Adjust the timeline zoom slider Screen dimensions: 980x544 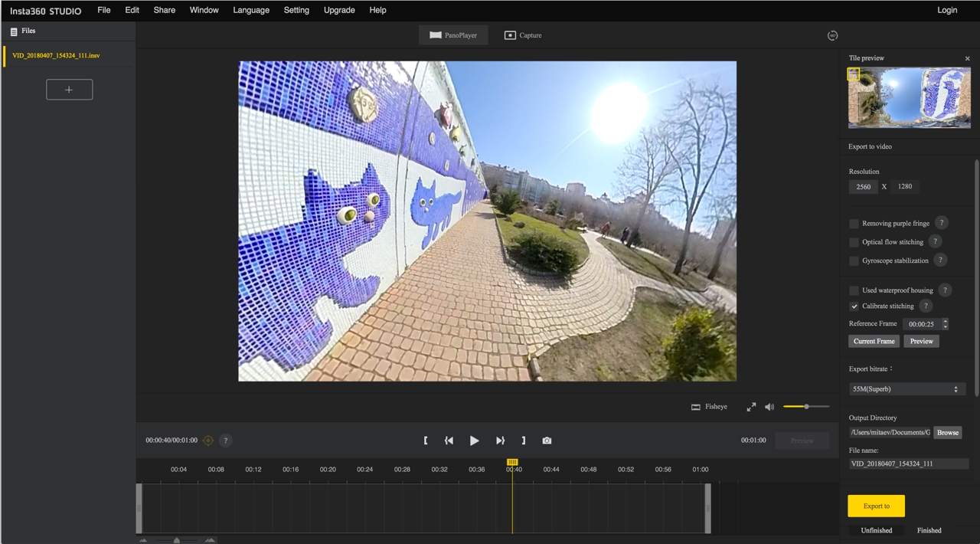point(177,540)
